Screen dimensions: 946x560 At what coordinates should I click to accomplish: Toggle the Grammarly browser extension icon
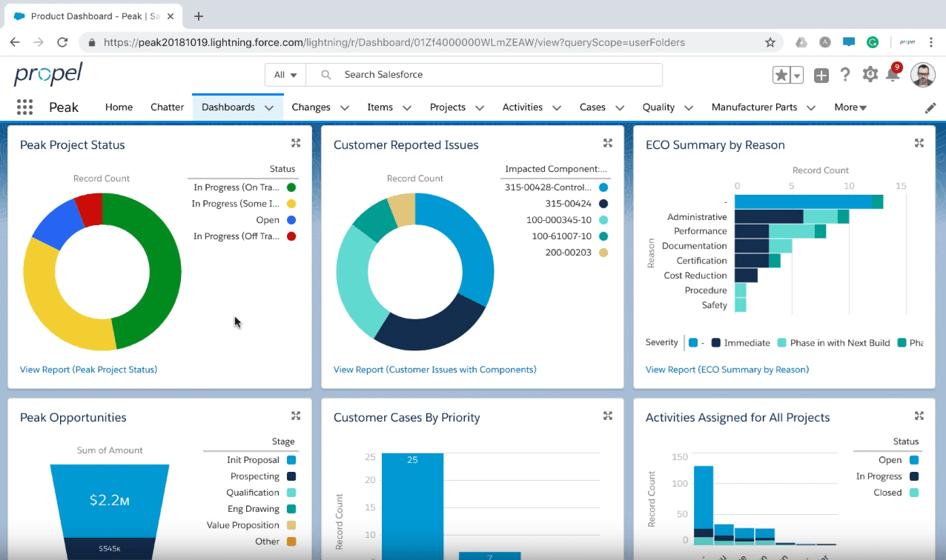point(873,42)
